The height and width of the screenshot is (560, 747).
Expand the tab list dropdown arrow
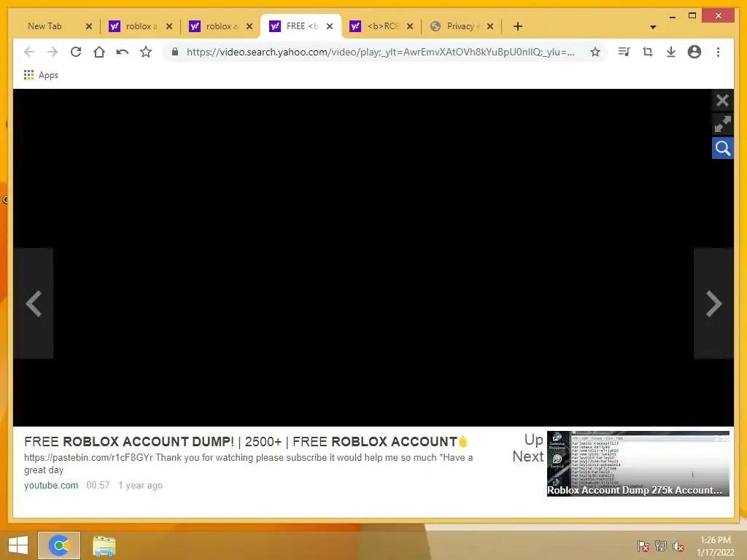pyautogui.click(x=653, y=27)
